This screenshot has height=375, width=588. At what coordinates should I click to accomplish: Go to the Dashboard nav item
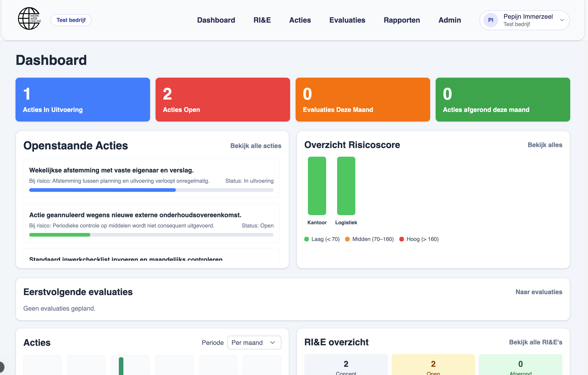pyautogui.click(x=216, y=20)
